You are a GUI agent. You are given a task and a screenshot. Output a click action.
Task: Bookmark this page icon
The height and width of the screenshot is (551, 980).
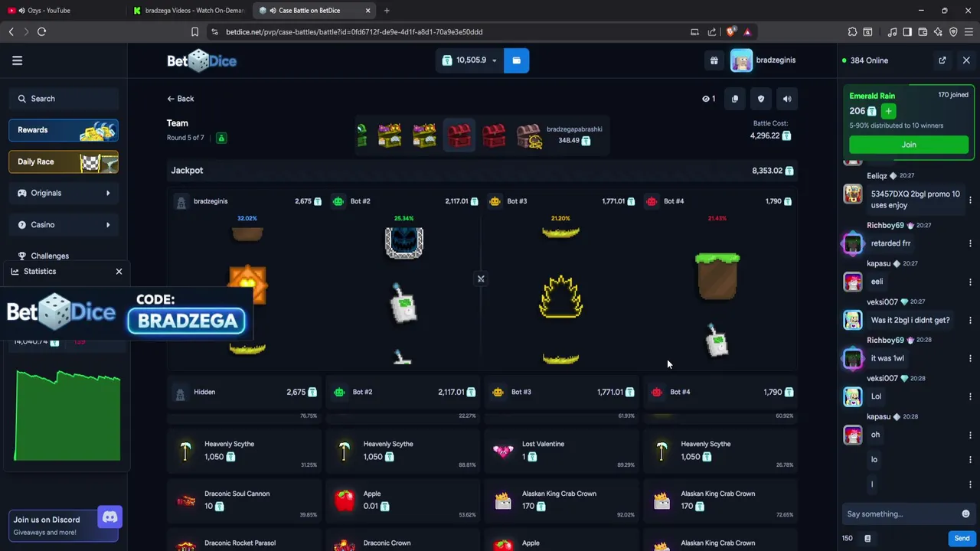(194, 32)
